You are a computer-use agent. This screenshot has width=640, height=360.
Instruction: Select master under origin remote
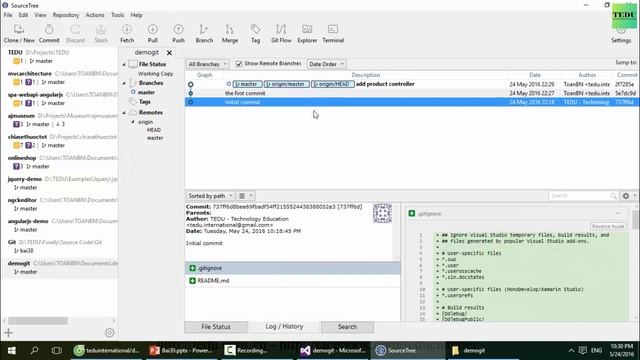155,138
